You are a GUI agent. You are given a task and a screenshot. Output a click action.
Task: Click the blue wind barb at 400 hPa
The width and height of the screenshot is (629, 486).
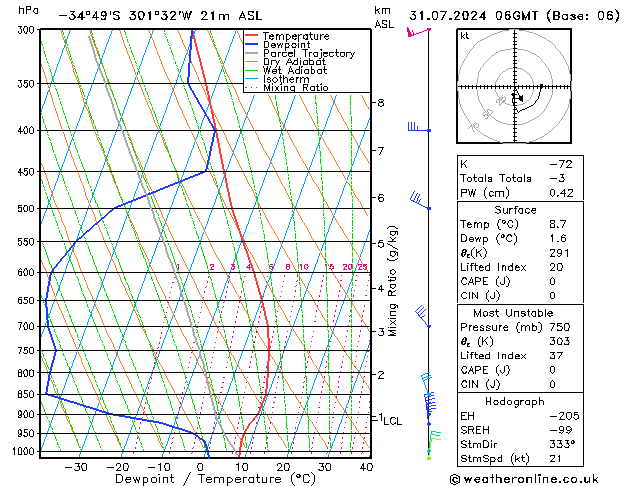(419, 127)
